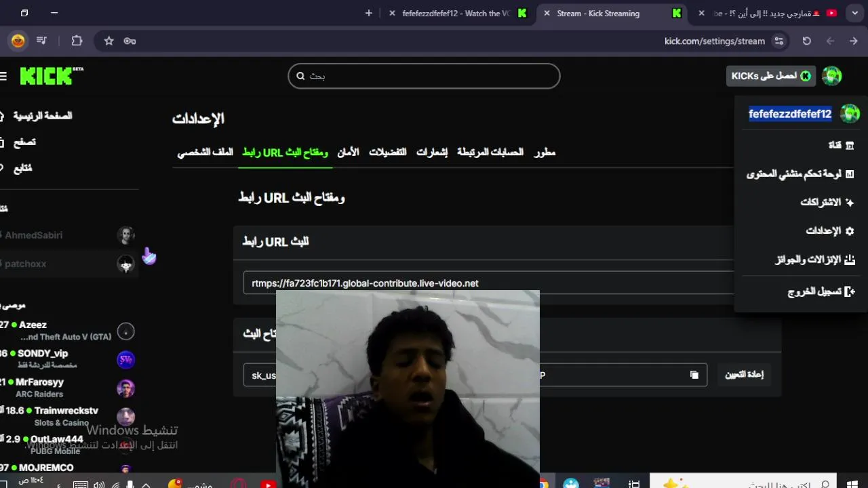View site information icon next to URL
868x488 pixels.
click(x=779, y=41)
